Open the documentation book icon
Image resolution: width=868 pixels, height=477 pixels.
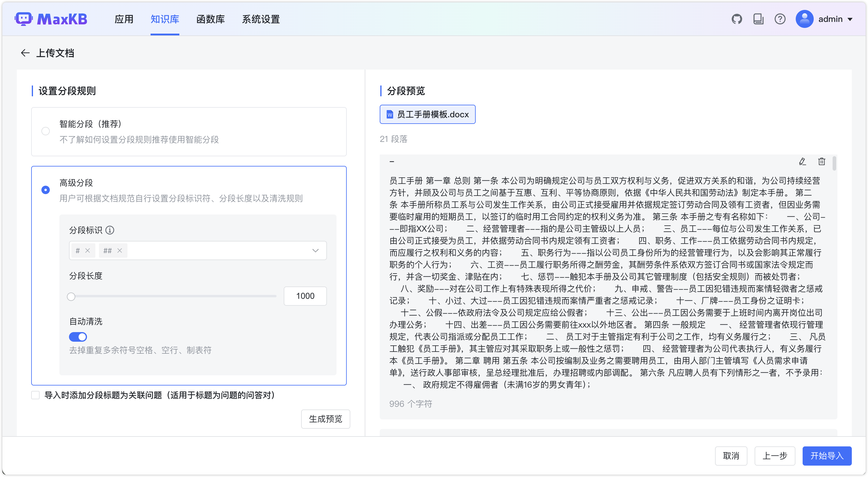758,19
